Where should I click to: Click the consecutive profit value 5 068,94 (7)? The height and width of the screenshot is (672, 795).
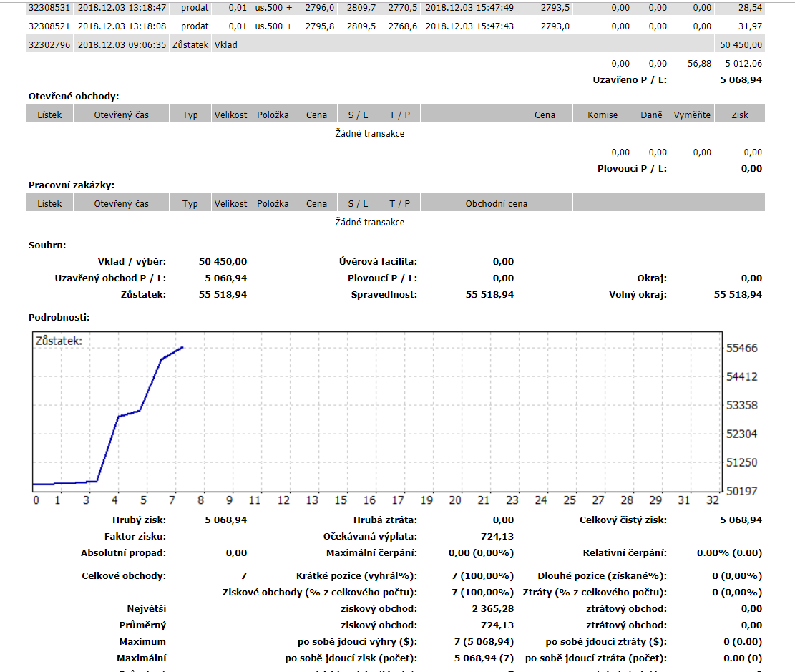click(x=484, y=658)
